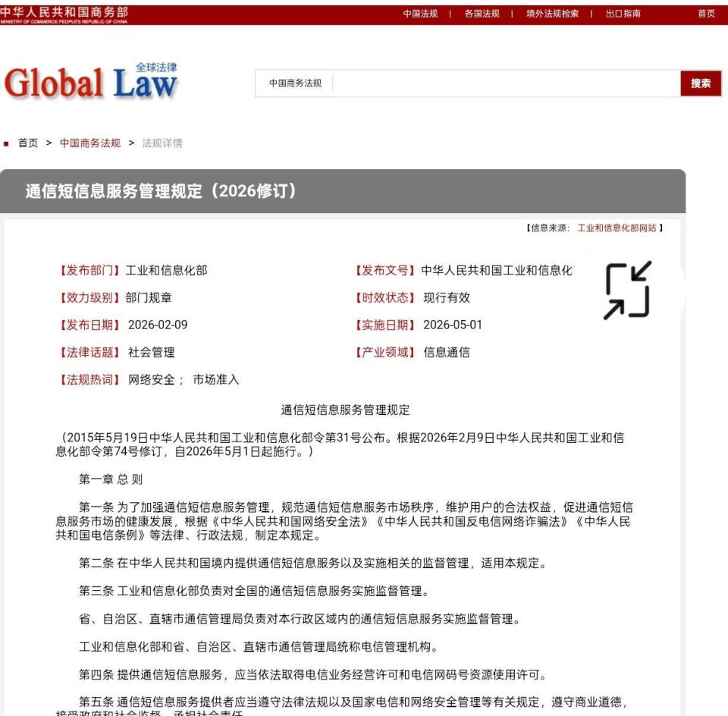
Task: Click the truncated 发布文号 value text
Action: 497,270
